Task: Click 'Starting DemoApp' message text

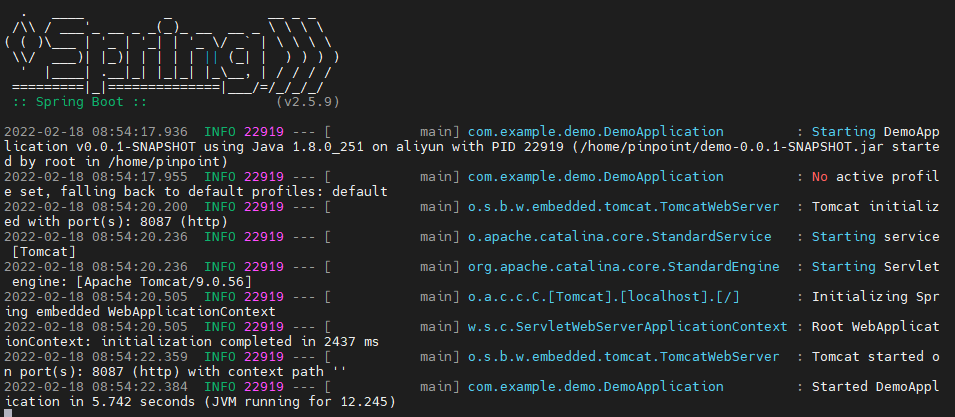Action: 876,132
